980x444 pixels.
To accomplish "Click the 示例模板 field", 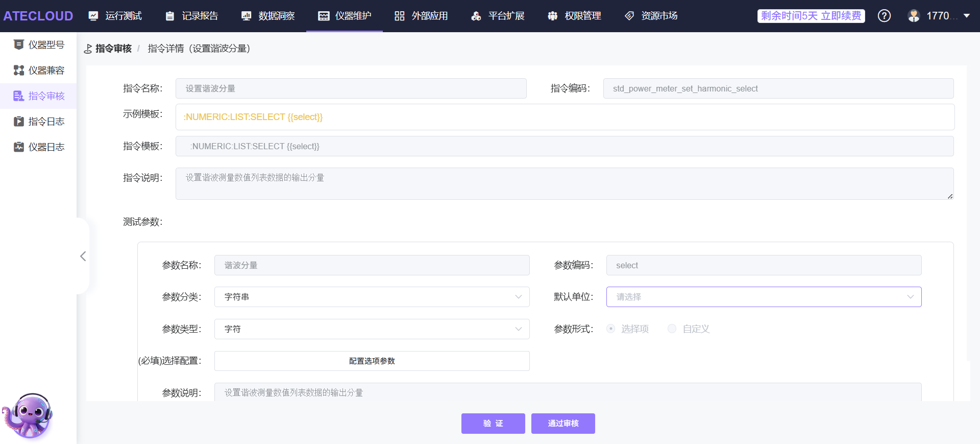I will 565,117.
